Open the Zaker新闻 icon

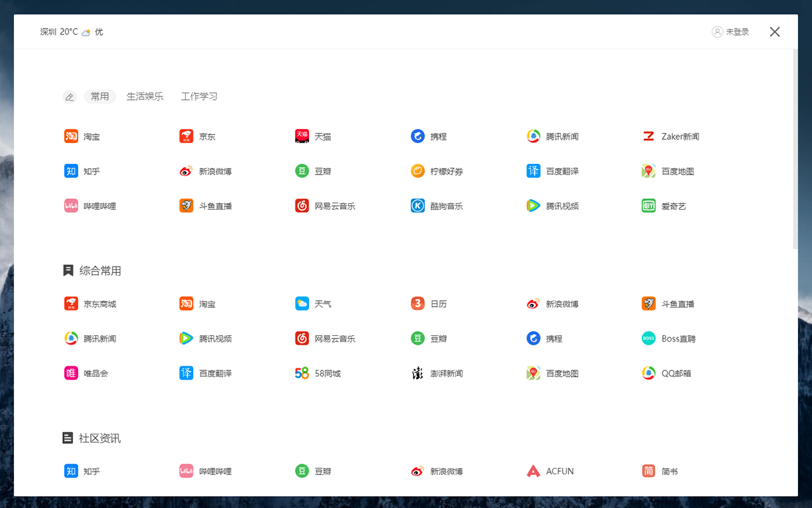[648, 137]
